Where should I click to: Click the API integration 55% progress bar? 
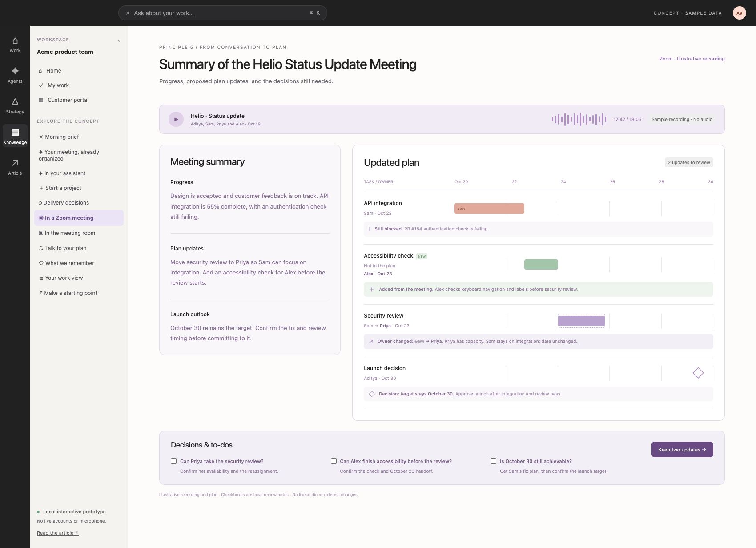[x=489, y=208]
